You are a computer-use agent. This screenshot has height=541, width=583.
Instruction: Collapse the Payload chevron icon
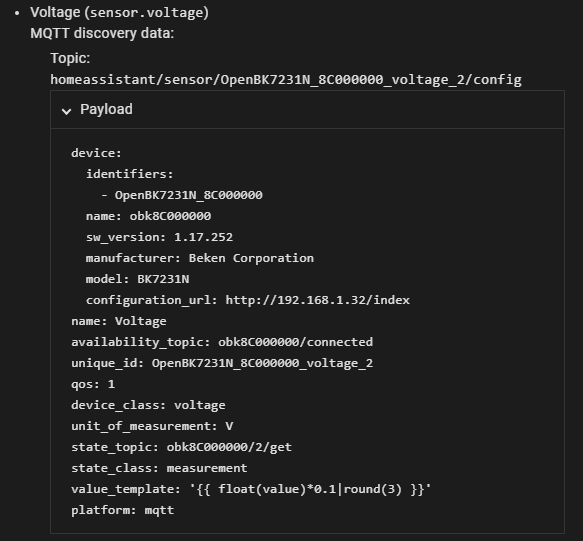(67, 111)
